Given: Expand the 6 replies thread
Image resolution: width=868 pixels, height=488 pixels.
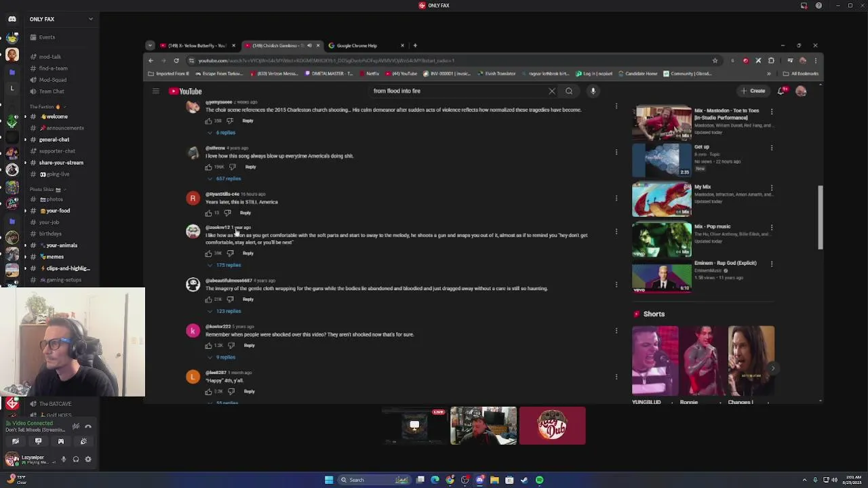Looking at the screenshot, I should pyautogui.click(x=221, y=133).
